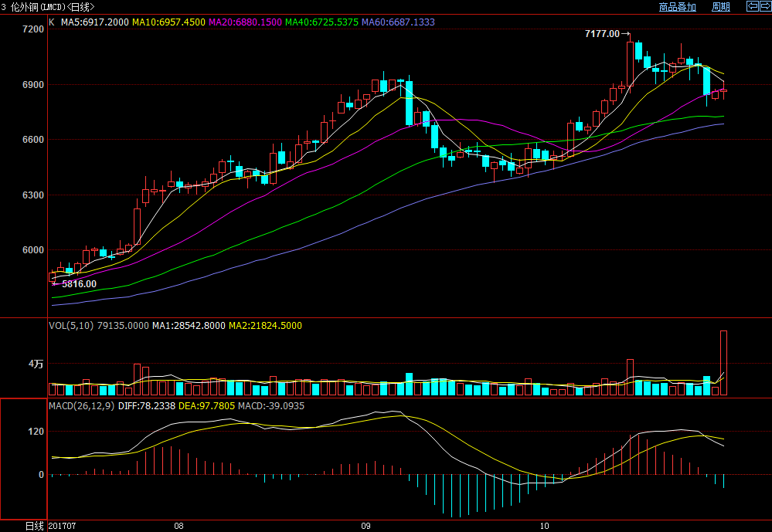
Task: Click the K label beside MA5
Action: (52, 22)
